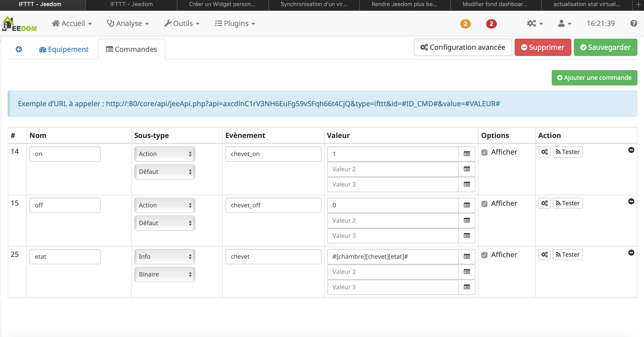Open command picker for value 1 of 'on' row
This screenshot has height=337, width=644.
point(467,154)
